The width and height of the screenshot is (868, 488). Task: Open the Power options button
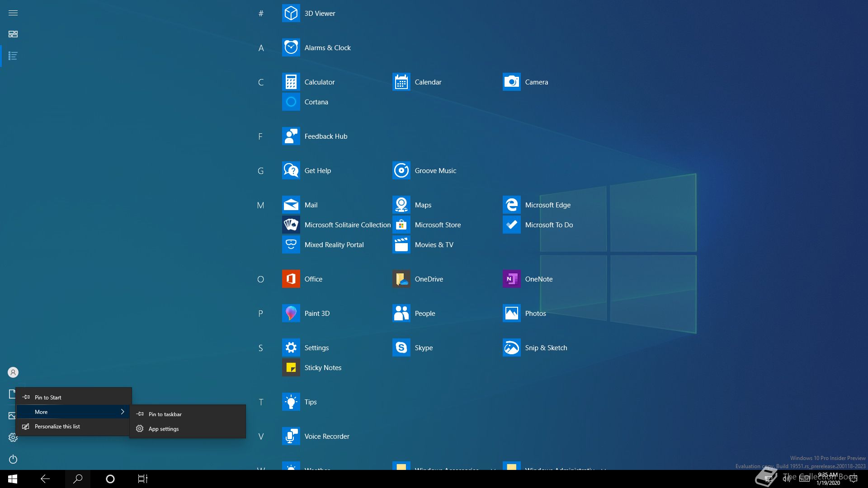point(13,459)
